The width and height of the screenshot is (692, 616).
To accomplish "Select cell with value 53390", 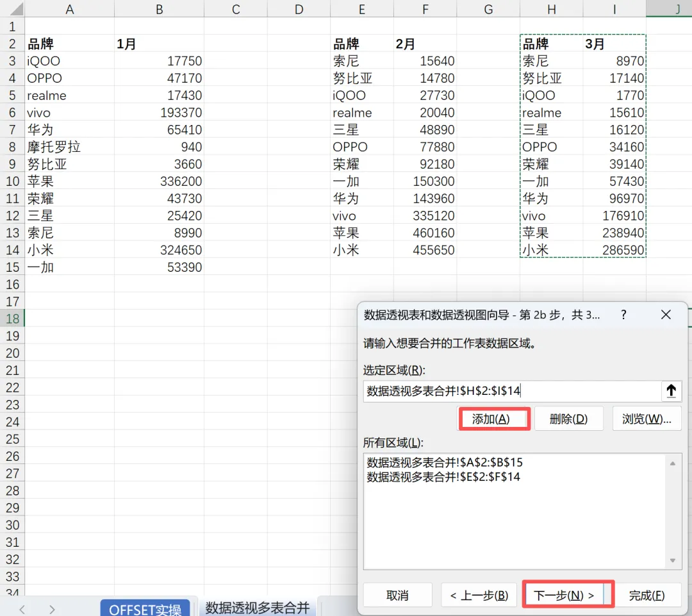I will (x=160, y=267).
